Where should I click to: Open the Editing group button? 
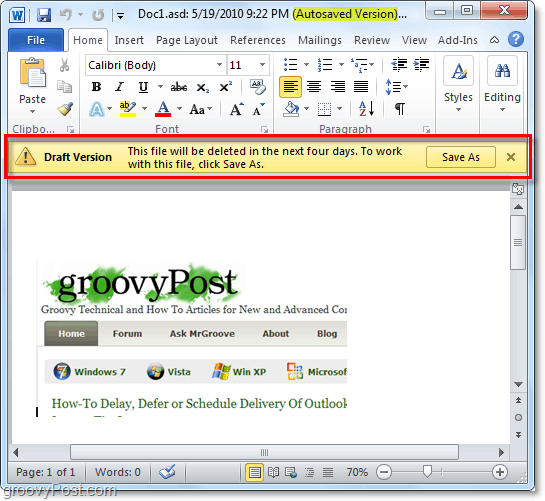point(502,84)
